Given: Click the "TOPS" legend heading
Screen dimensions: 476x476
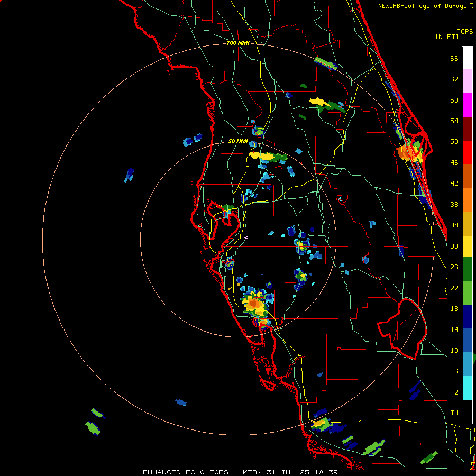Looking at the screenshot, I should 465,32.
